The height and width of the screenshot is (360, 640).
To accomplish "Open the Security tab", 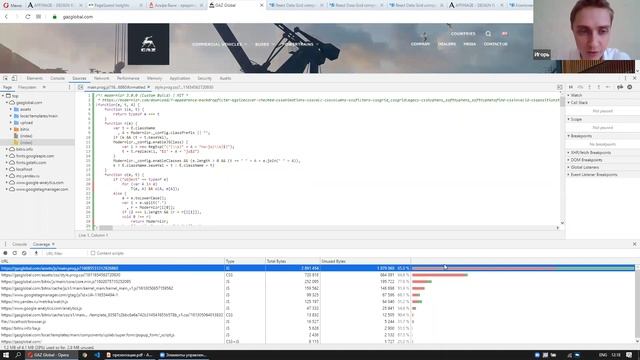I will pos(204,78).
